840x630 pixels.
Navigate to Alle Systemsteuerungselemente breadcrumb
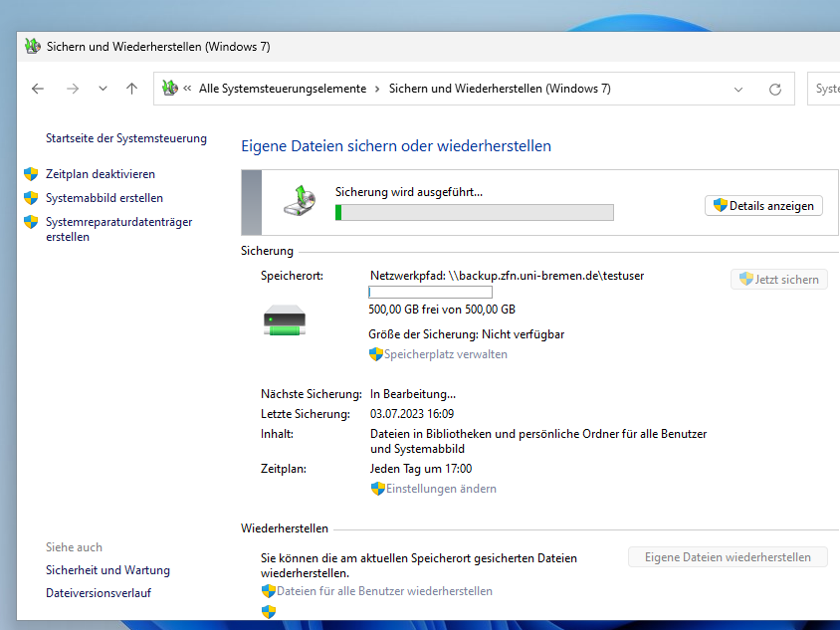coord(283,89)
